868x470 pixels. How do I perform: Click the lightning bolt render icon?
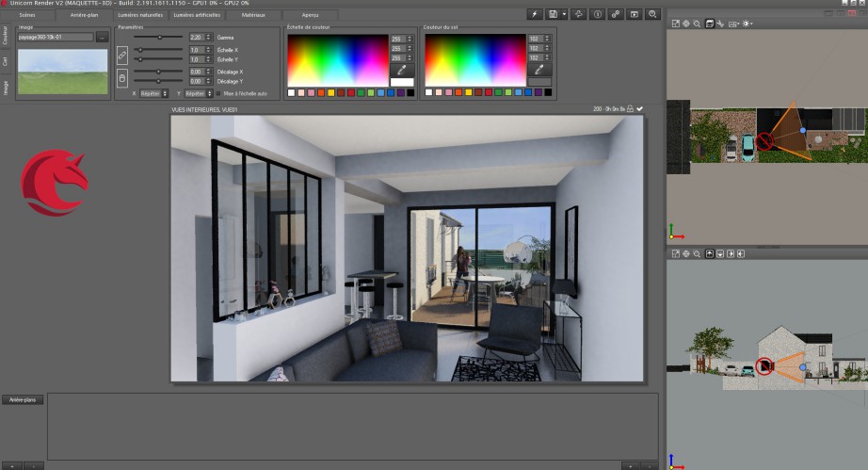tap(536, 15)
